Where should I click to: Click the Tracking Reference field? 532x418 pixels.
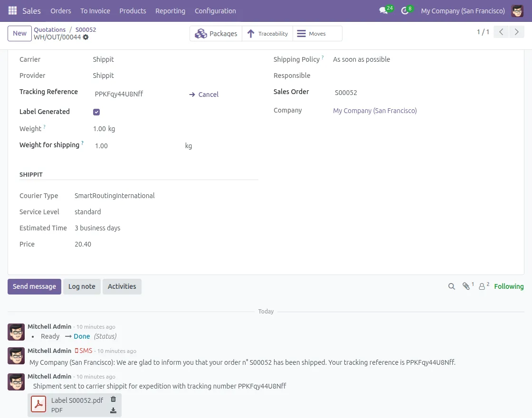point(139,94)
